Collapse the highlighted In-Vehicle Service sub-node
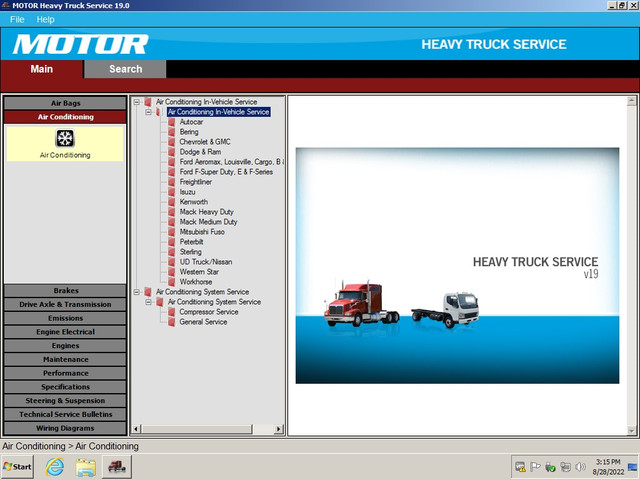The width and height of the screenshot is (640, 480). point(149,112)
